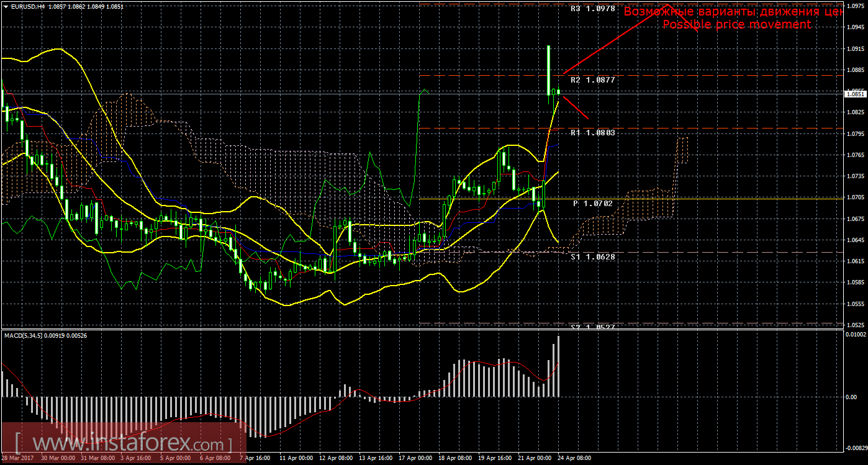Image resolution: width=868 pixels, height=465 pixels.
Task: Select the R3 1.0978 pivot label
Action: (x=593, y=9)
